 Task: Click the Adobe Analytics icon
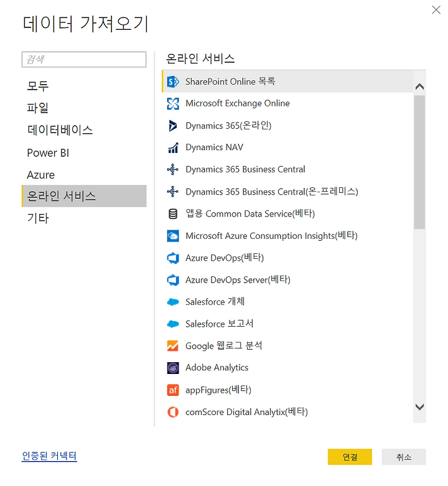point(173,368)
